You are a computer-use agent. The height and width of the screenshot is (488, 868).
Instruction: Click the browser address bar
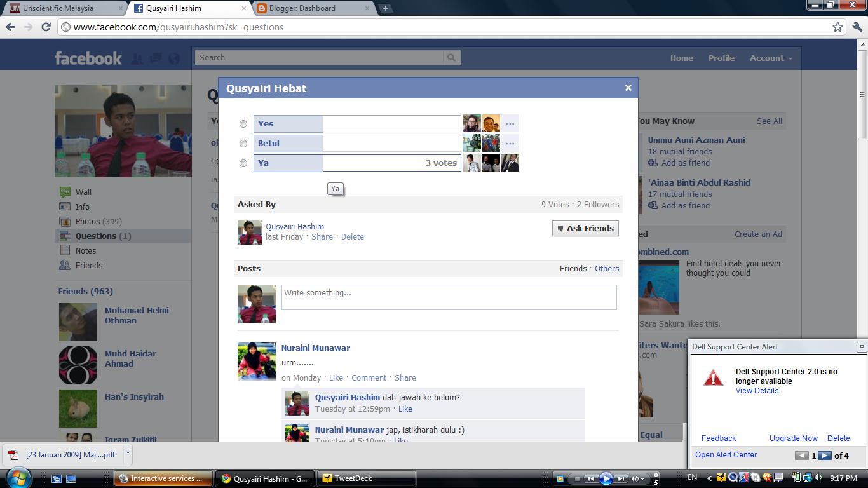point(445,27)
